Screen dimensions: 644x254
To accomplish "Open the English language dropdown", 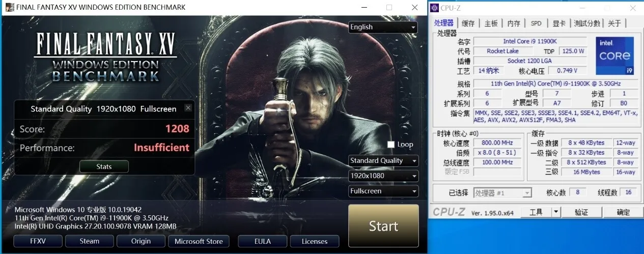I will [x=383, y=27].
